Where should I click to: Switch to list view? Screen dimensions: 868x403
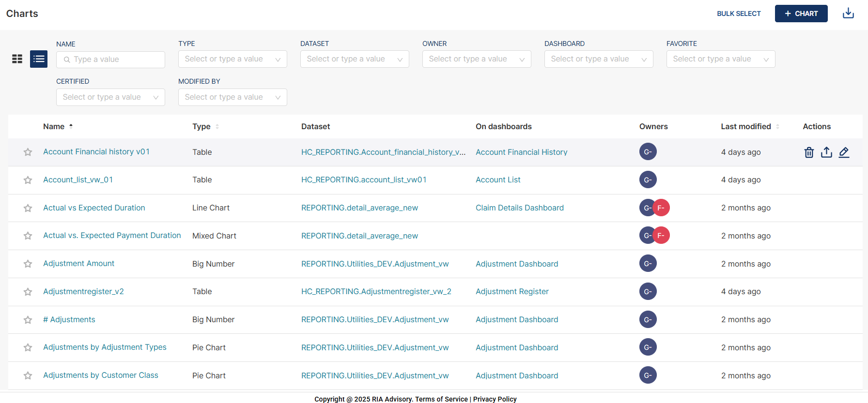tap(39, 59)
